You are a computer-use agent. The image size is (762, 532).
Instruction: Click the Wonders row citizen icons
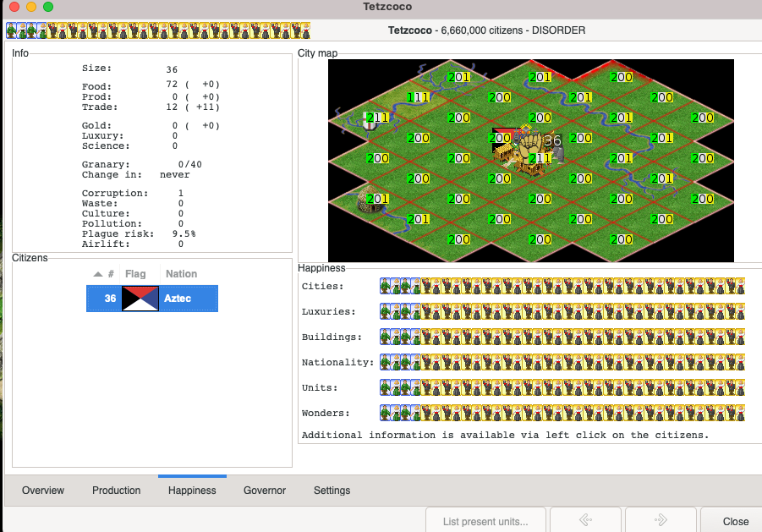(x=562, y=413)
